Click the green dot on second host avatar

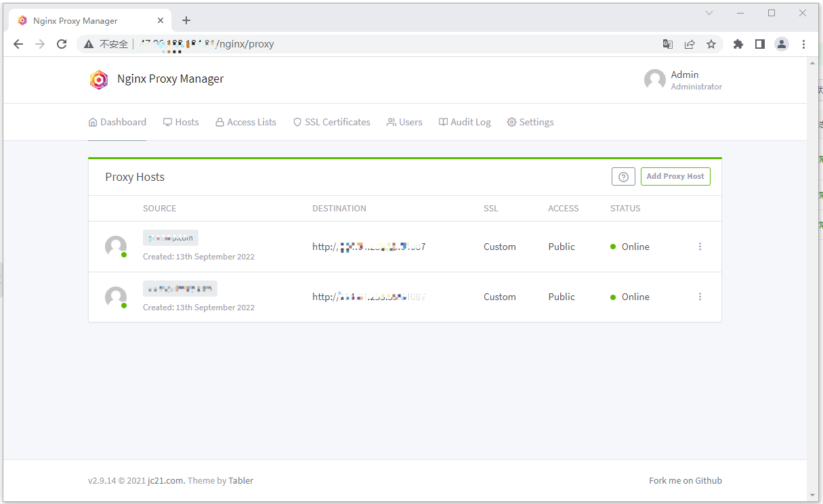pos(125,306)
